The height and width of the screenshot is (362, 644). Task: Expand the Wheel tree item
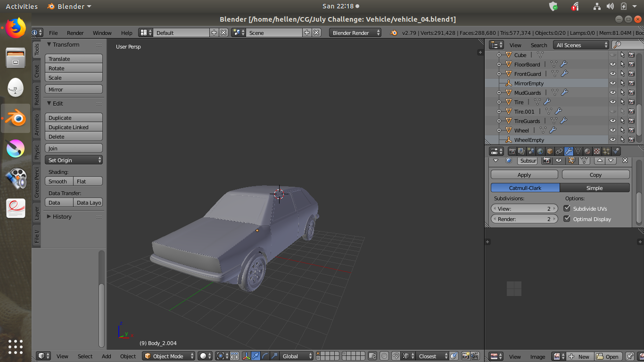[x=499, y=131]
